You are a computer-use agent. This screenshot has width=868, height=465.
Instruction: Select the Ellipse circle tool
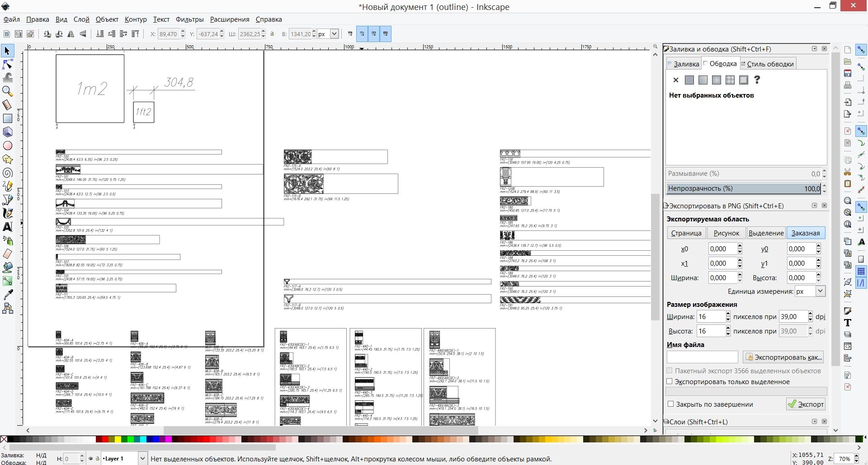point(7,146)
